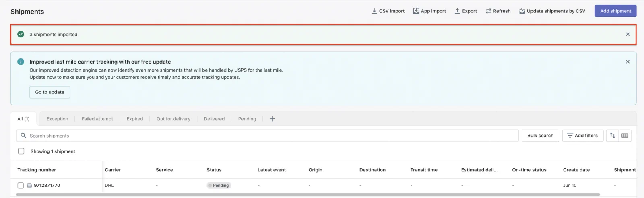The image size is (644, 198).
Task: Click the plus icon to add a view tab
Action: [272, 119]
